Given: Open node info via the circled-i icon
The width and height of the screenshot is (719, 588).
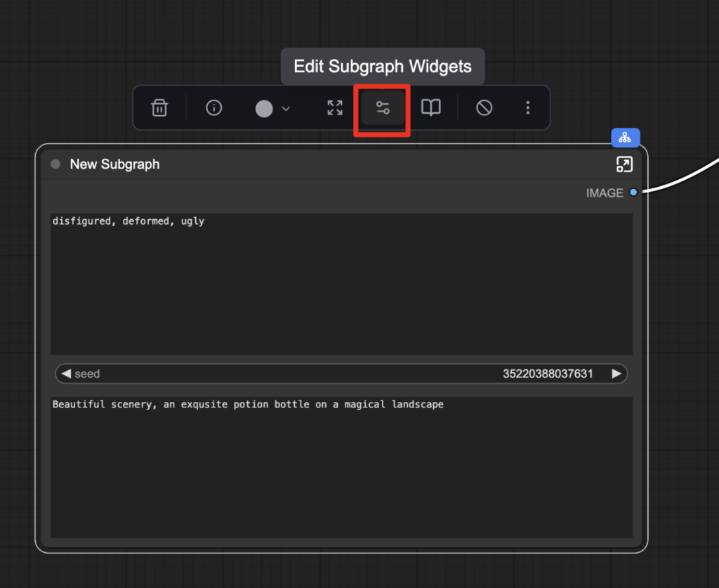Looking at the screenshot, I should (x=213, y=108).
